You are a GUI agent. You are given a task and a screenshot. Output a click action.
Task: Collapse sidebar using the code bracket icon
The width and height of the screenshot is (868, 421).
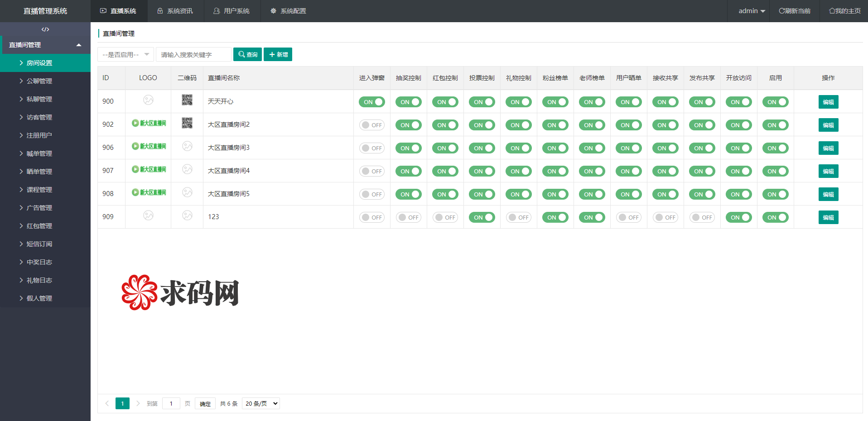point(45,29)
